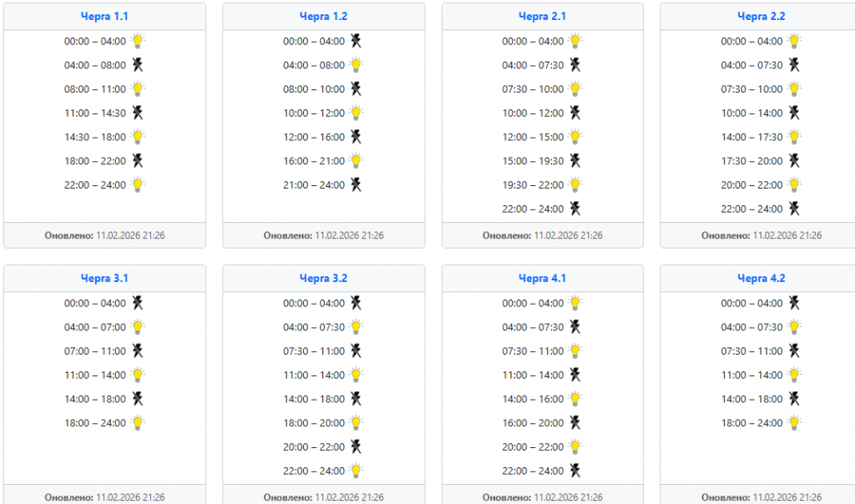Open the Черга 4.2 heading link

[x=761, y=279]
